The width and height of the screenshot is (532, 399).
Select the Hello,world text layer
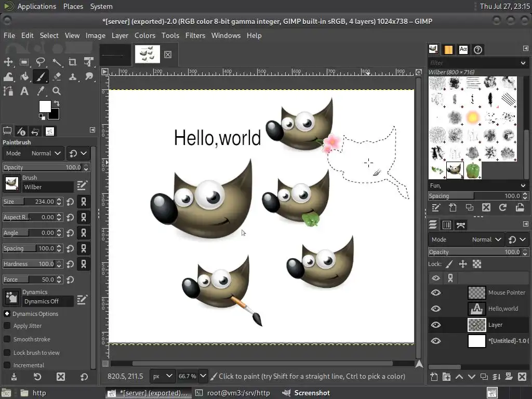pos(502,309)
